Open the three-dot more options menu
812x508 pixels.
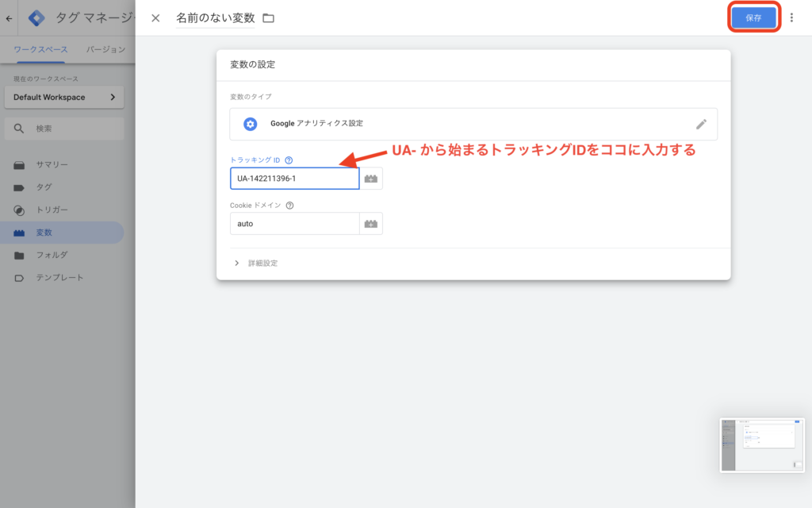791,17
